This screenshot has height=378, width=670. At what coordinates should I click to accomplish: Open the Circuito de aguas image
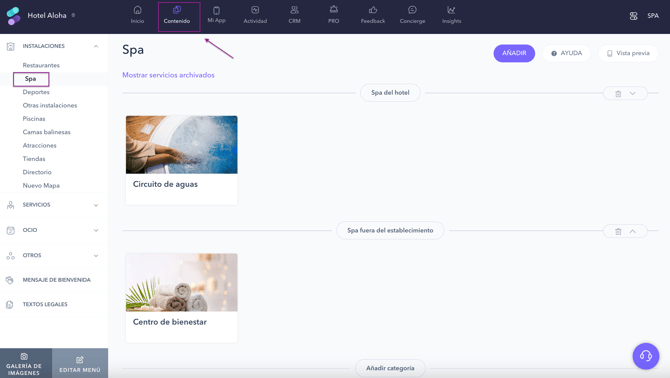tap(182, 145)
